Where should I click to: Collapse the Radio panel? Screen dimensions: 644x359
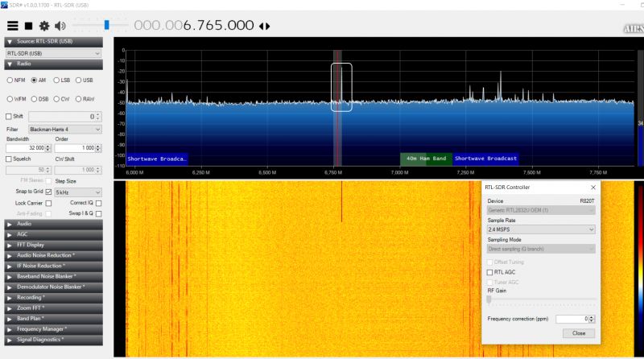click(53, 64)
